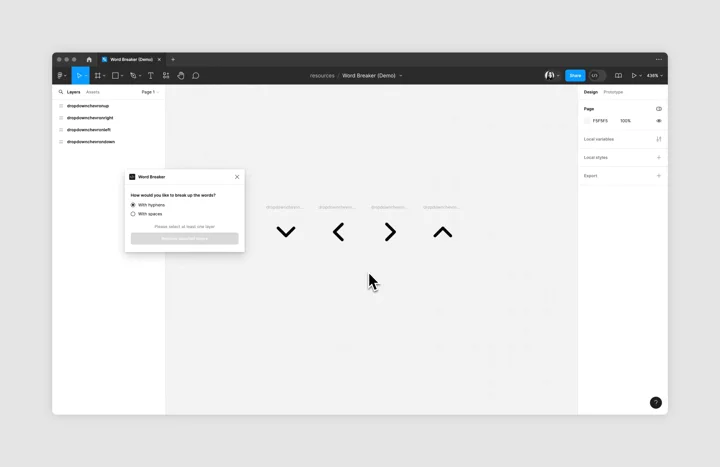Open the avatar multiplayer dropdown arrow
Viewport: 720px width, 467px height.
(x=558, y=76)
